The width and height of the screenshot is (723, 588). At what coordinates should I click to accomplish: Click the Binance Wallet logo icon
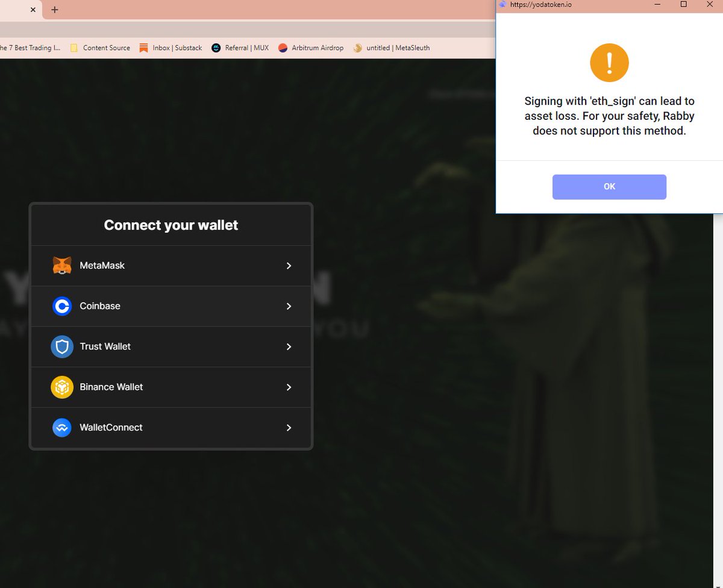click(62, 387)
